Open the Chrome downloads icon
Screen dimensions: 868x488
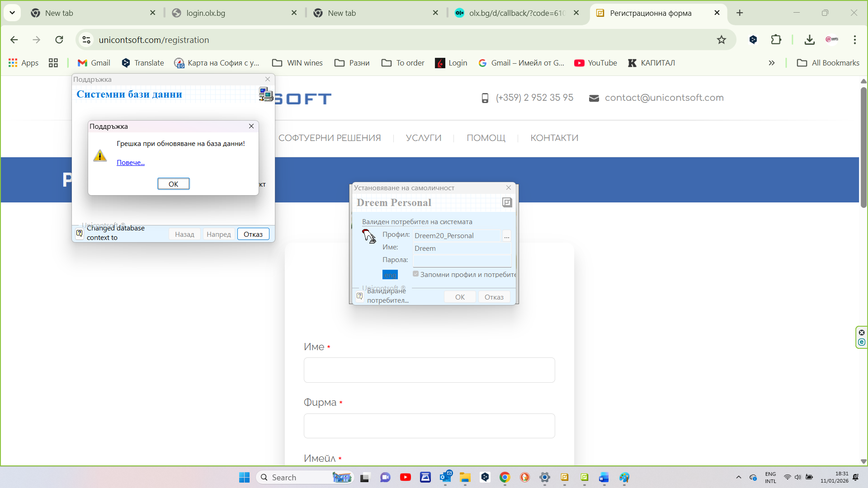point(809,40)
